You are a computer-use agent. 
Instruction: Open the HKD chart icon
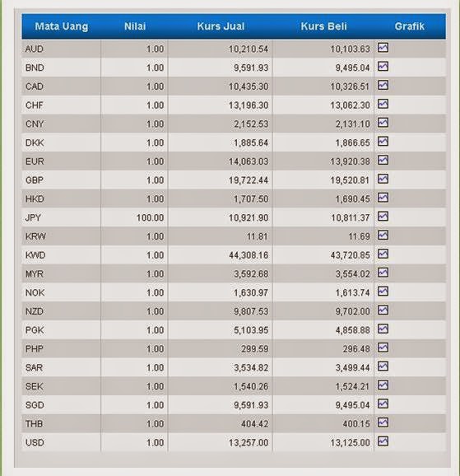coord(383,198)
